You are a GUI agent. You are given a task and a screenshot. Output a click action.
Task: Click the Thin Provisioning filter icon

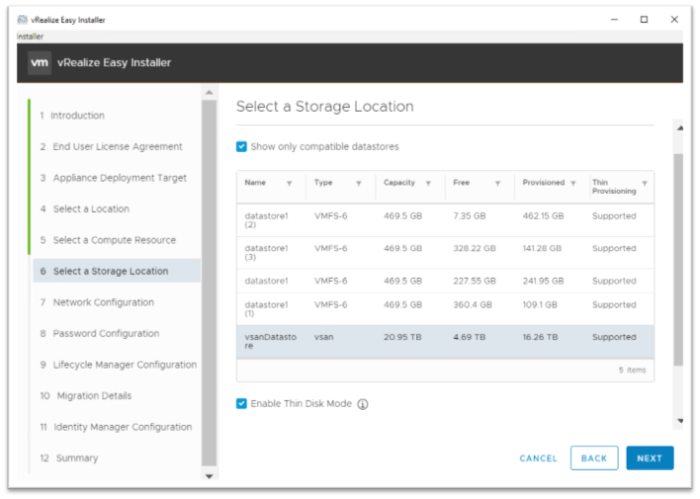[644, 184]
